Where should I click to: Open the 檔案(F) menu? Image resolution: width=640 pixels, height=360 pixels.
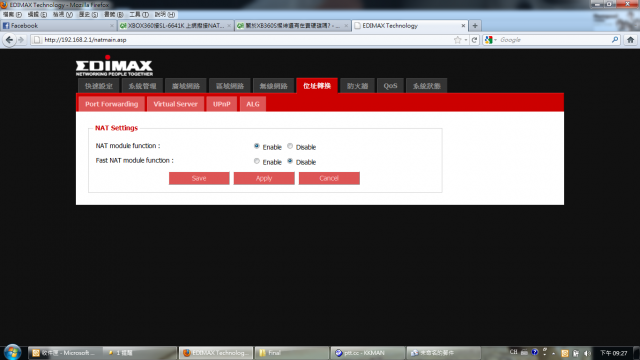12,15
